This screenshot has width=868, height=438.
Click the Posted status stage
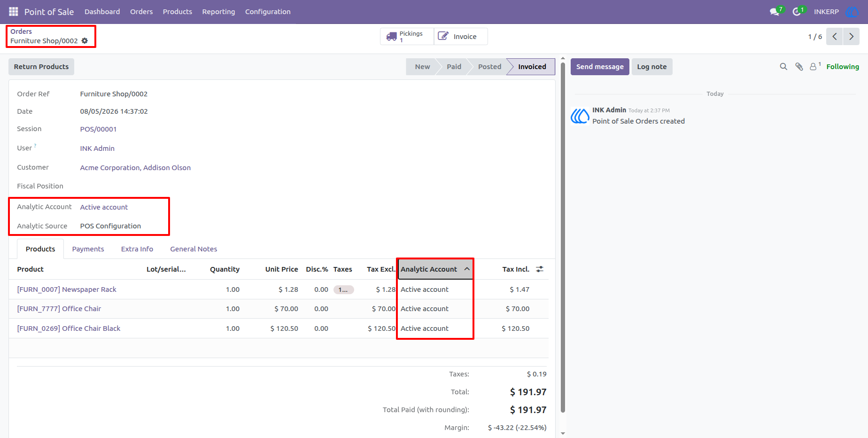[x=489, y=67]
